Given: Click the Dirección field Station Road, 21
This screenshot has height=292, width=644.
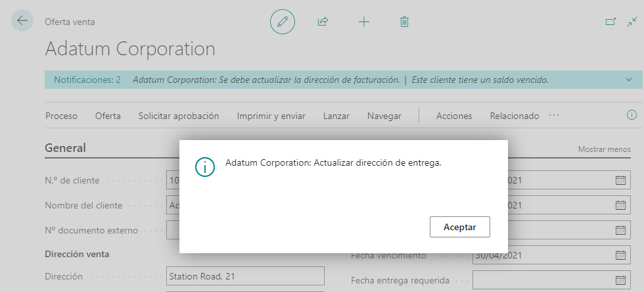Looking at the screenshot, I should (x=245, y=276).
